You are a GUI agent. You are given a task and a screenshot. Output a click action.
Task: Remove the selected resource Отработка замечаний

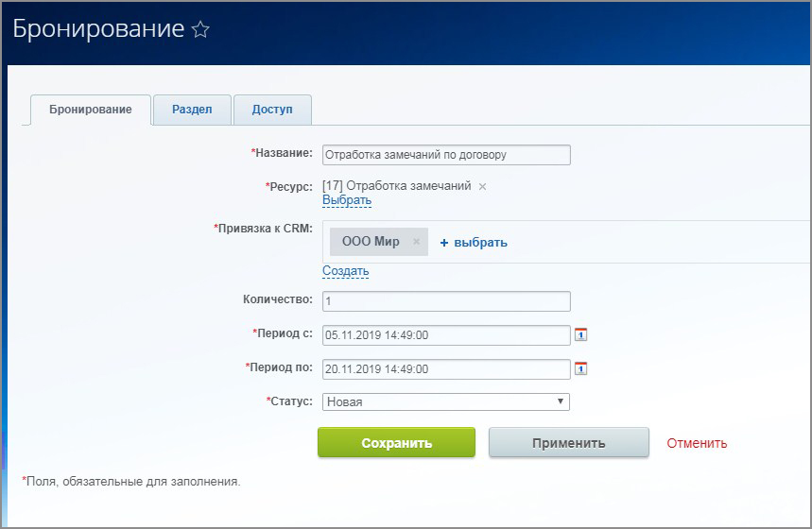click(x=482, y=186)
